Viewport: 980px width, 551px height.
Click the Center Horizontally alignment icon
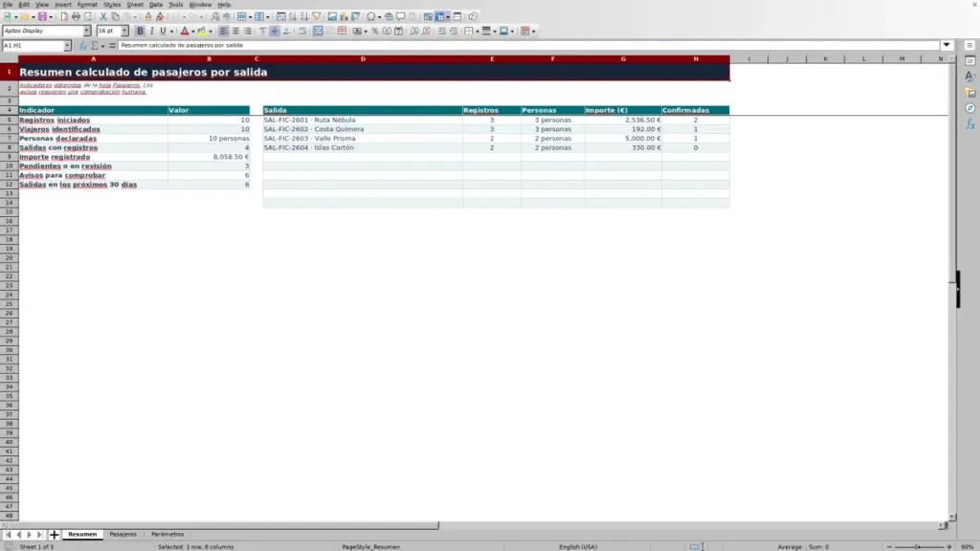(x=235, y=31)
